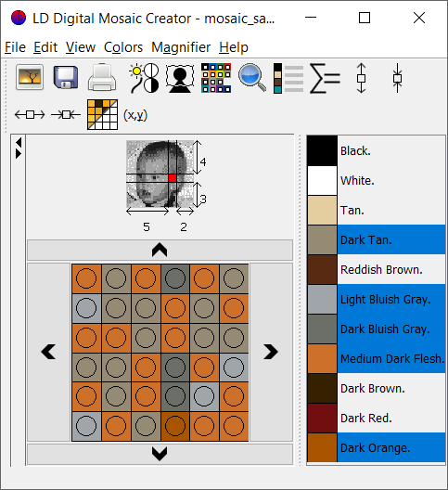Click the reduce width arrows icon
Viewport: 448px width, 490px height.
66,115
